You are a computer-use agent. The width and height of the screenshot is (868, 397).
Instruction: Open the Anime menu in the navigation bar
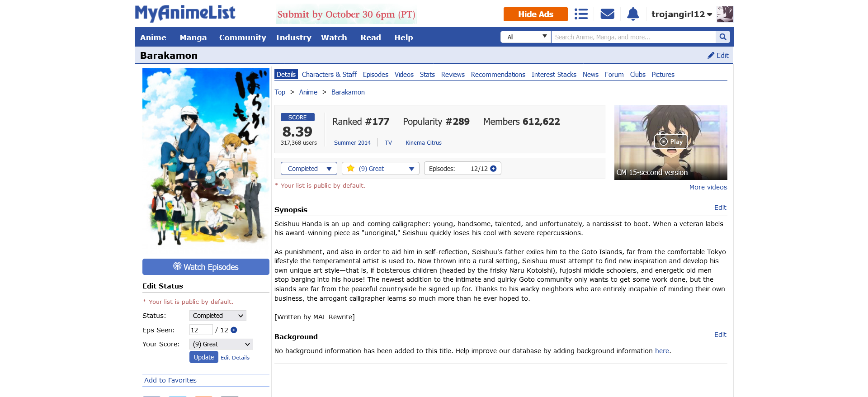(153, 38)
